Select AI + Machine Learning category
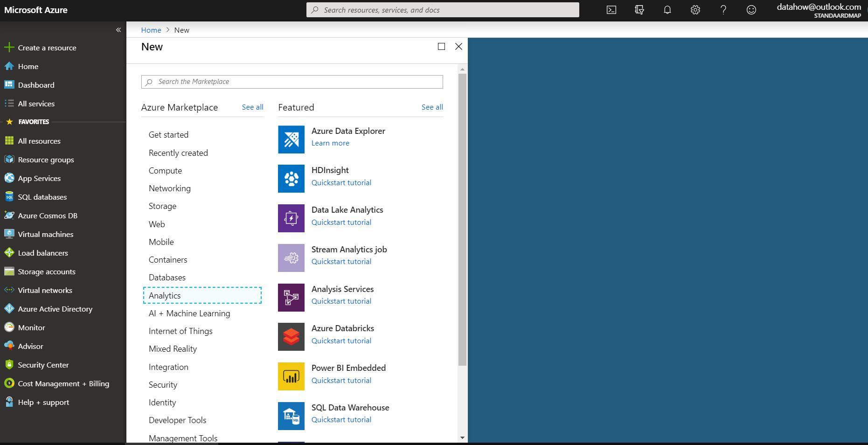This screenshot has width=868, height=445. pyautogui.click(x=189, y=313)
